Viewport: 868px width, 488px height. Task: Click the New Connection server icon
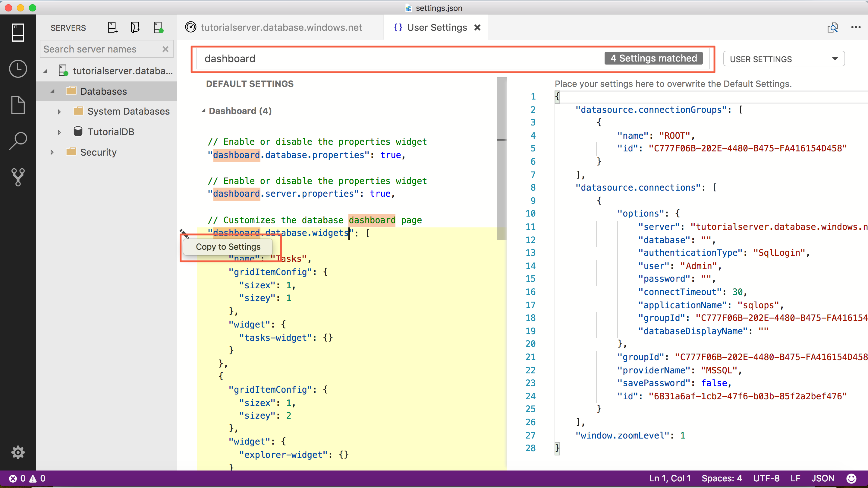coord(112,28)
